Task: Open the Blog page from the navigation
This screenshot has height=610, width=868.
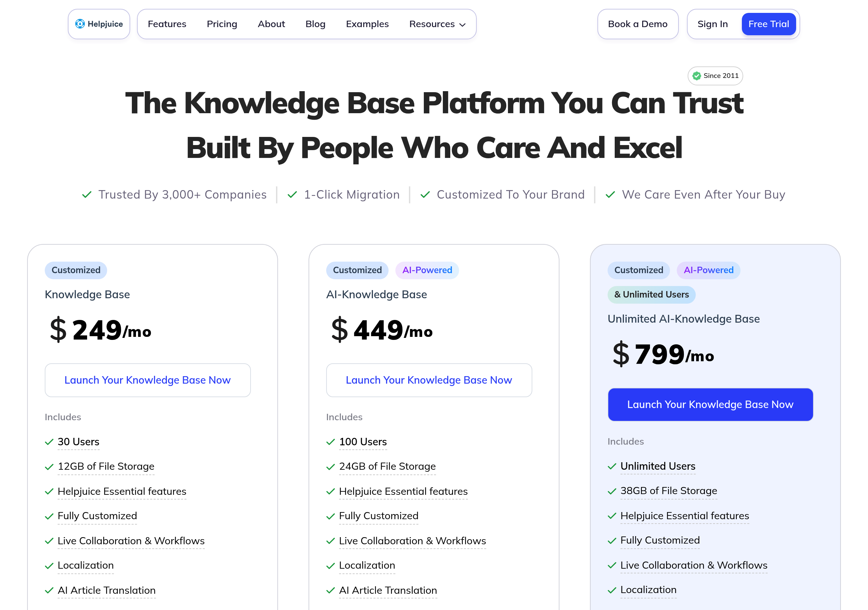Action: (x=315, y=24)
